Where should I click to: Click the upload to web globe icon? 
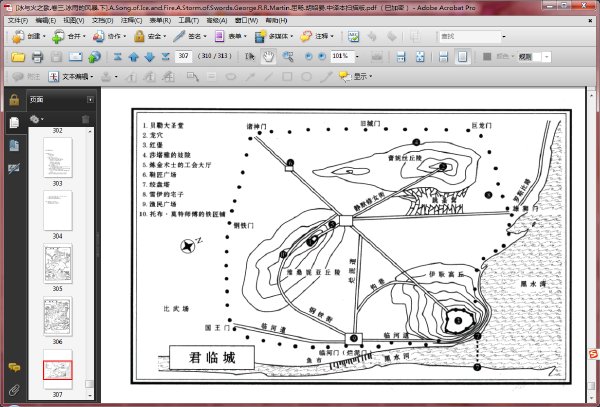tap(95, 57)
